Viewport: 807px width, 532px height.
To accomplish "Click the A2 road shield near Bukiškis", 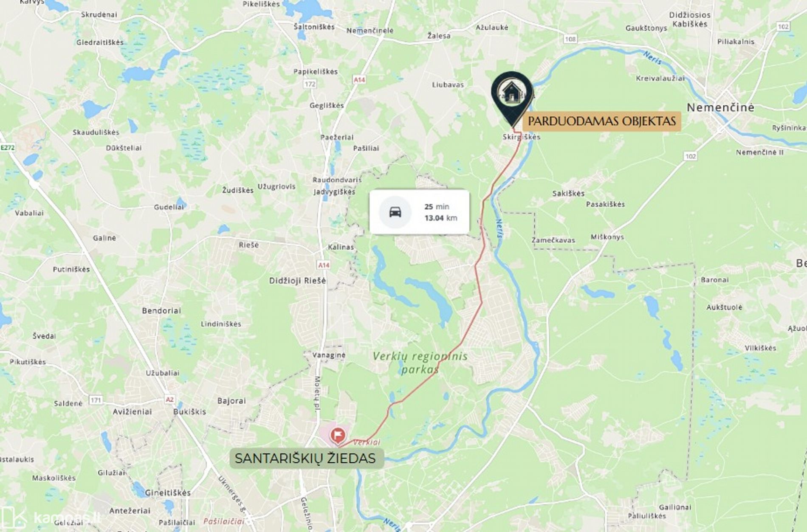I will pyautogui.click(x=169, y=399).
